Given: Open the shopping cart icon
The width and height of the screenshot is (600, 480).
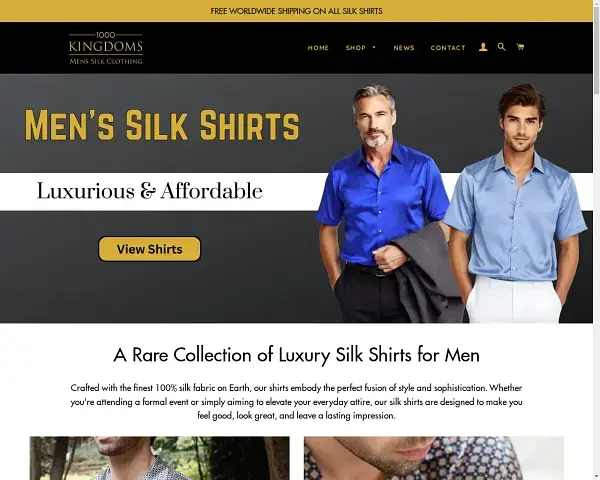Looking at the screenshot, I should [520, 47].
